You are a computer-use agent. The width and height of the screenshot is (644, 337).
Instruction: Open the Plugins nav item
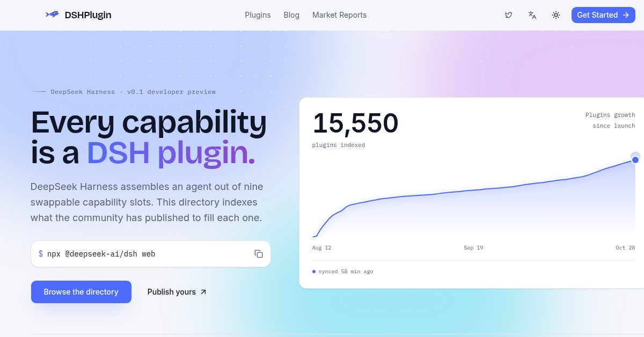tap(258, 15)
